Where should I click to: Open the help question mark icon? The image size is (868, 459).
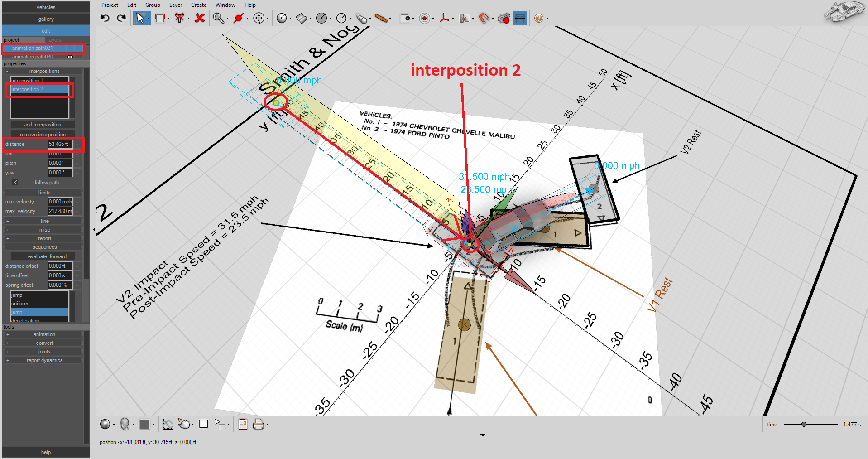tap(538, 18)
